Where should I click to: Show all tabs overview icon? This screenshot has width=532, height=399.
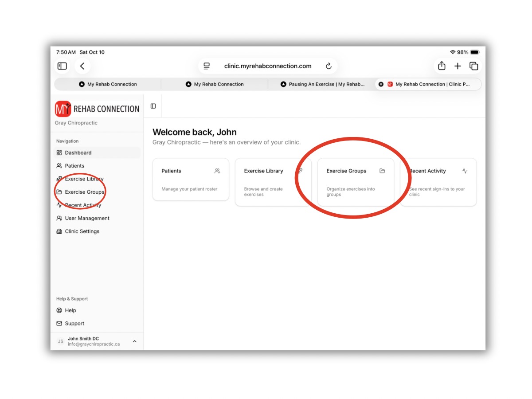[x=473, y=66]
